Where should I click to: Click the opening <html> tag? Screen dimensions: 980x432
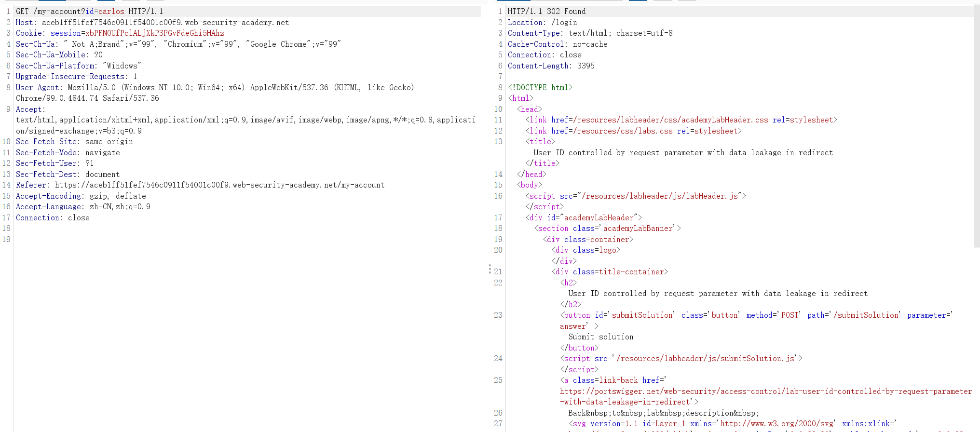click(x=520, y=98)
